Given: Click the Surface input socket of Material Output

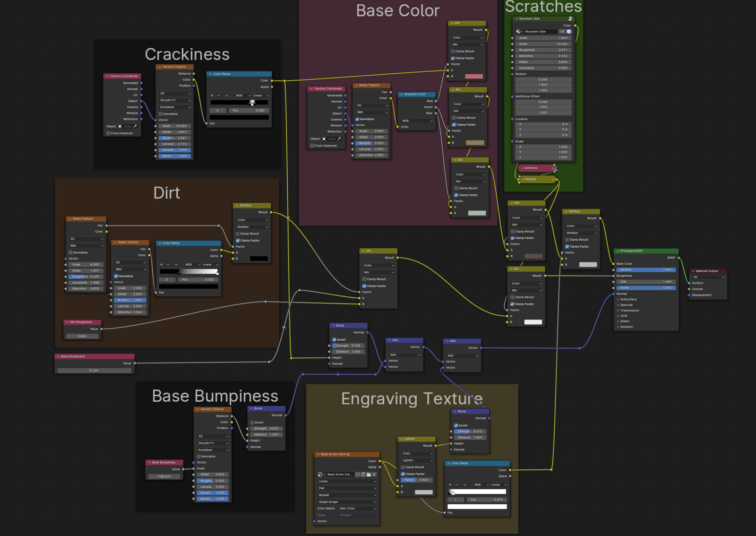Looking at the screenshot, I should point(689,283).
